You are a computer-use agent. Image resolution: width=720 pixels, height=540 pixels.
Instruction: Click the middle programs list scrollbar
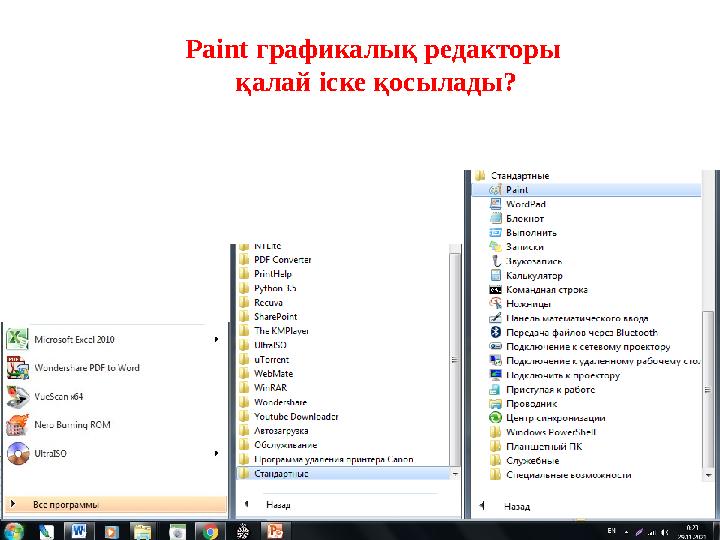point(455,360)
